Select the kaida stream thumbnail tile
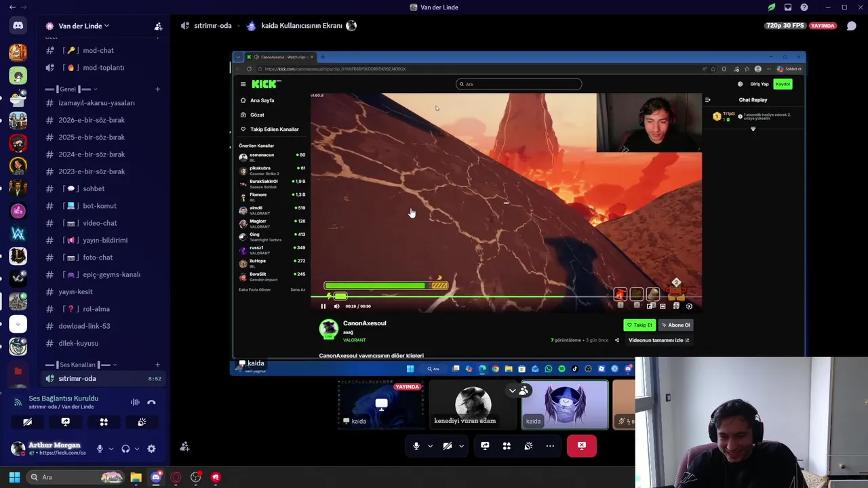868x488 pixels. (381, 405)
